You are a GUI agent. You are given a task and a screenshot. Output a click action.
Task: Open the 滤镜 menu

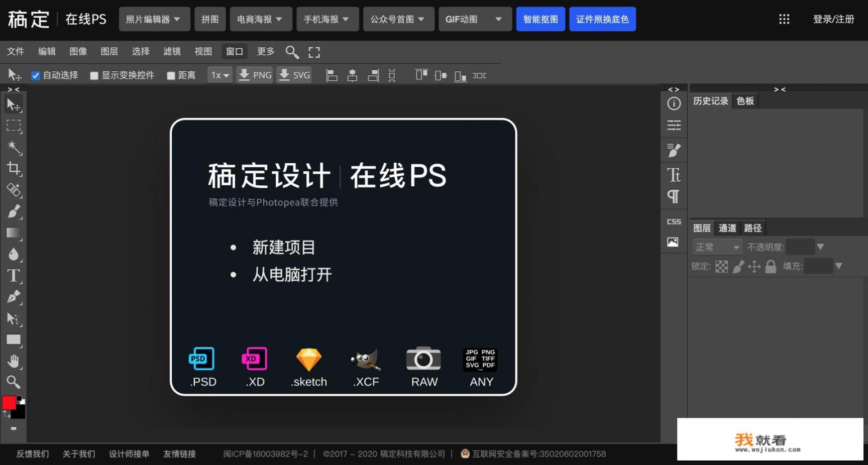point(172,51)
